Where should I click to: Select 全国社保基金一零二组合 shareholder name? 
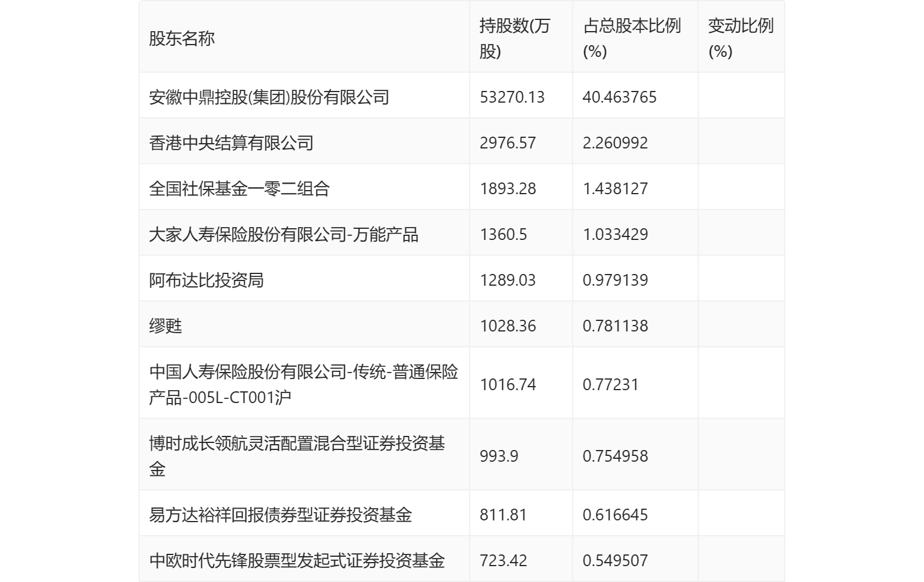coord(240,188)
